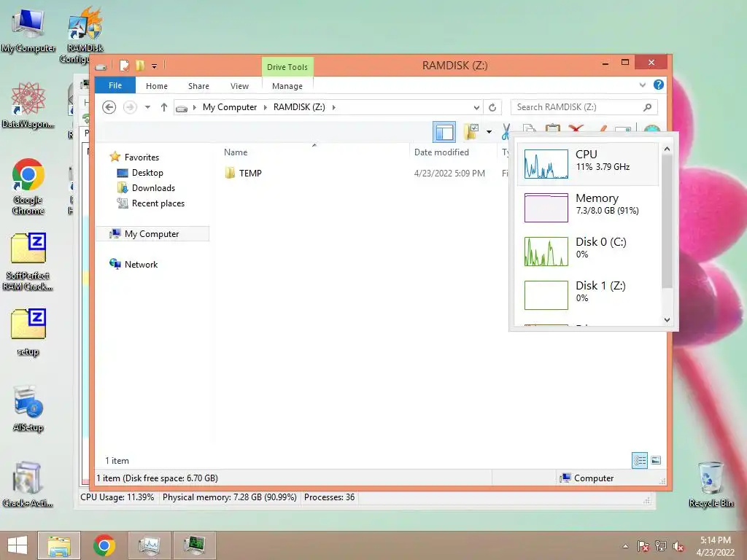Screen dimensions: 747x560
Task: Refresh the RAMDISK folder view
Action: 492,108
